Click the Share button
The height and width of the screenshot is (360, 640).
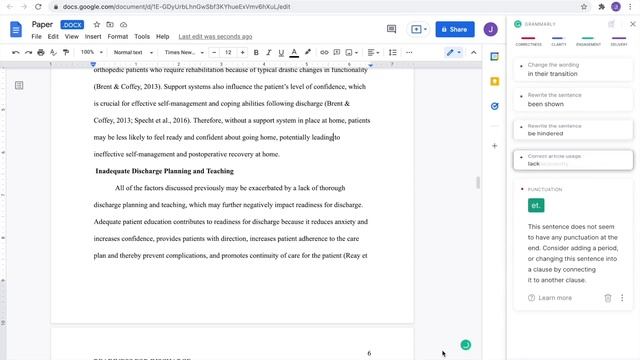[455, 29]
